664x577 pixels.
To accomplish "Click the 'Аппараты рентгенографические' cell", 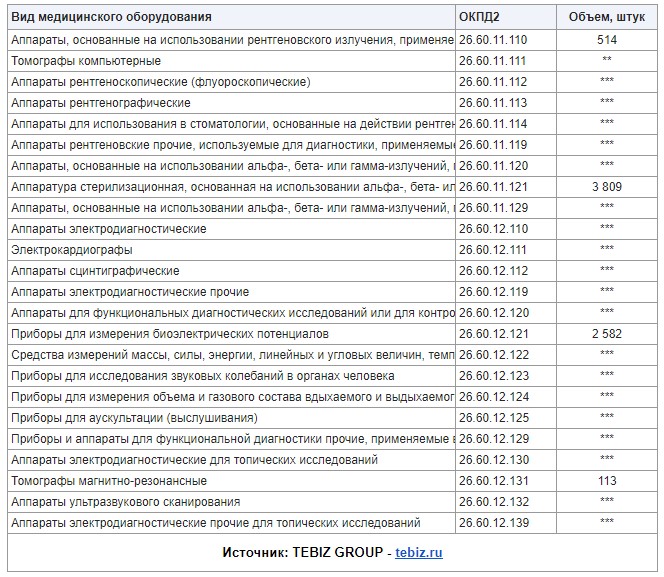I will [x=231, y=103].
